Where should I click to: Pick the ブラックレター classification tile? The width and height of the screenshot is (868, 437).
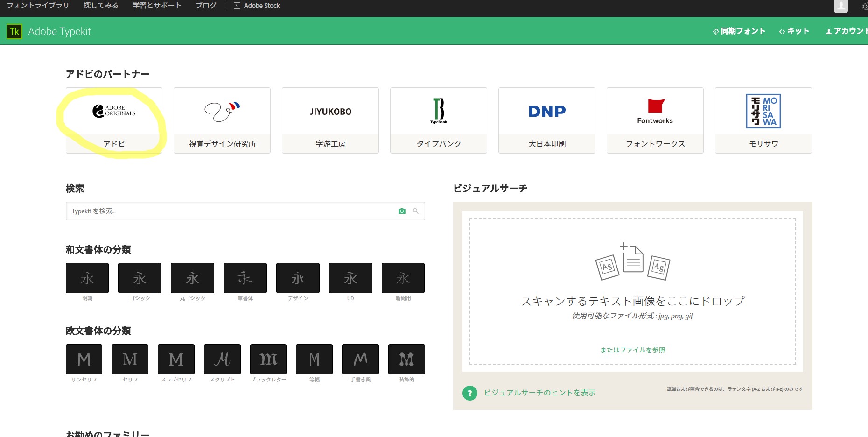(x=268, y=359)
